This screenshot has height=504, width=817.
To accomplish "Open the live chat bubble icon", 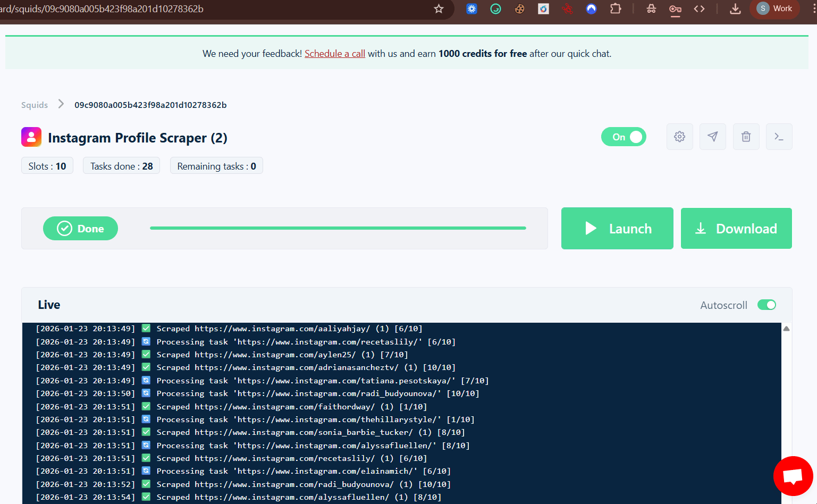I will 793,476.
